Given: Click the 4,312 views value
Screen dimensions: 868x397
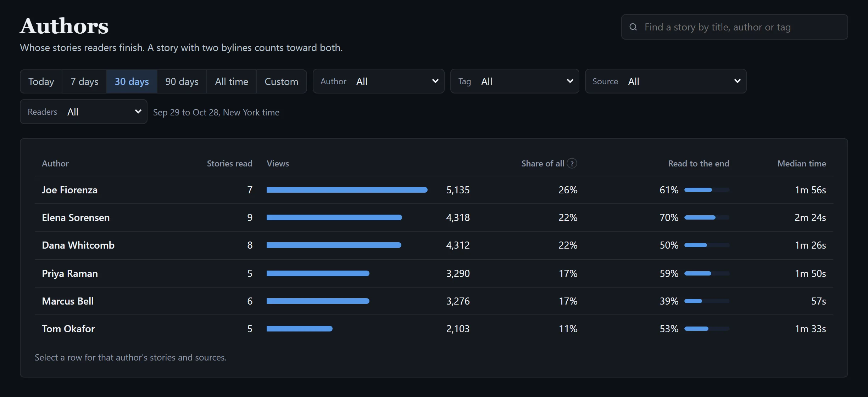Looking at the screenshot, I should click(458, 245).
